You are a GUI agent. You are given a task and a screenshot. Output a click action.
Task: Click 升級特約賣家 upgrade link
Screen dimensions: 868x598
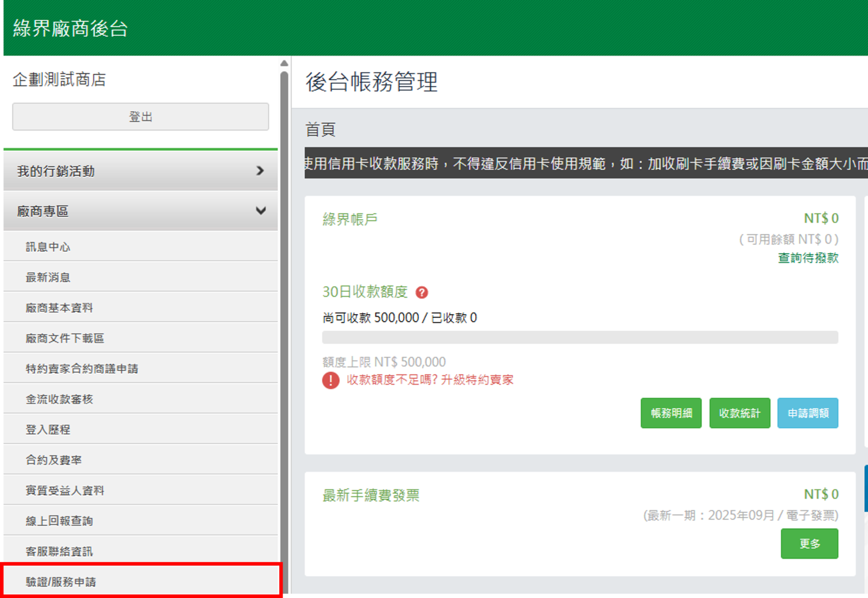(477, 380)
